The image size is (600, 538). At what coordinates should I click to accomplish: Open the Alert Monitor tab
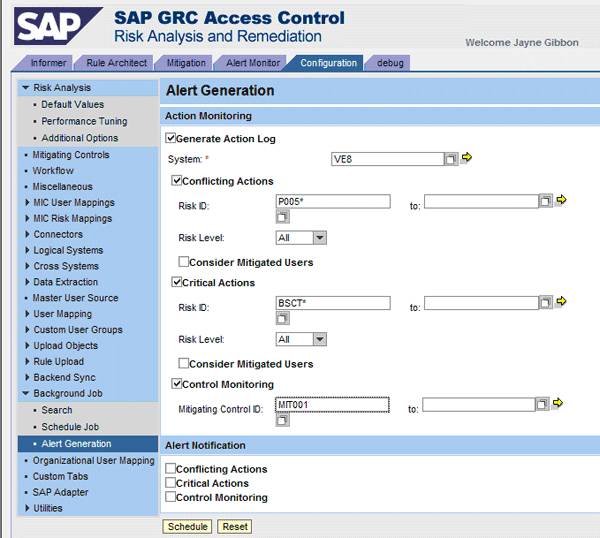click(254, 63)
